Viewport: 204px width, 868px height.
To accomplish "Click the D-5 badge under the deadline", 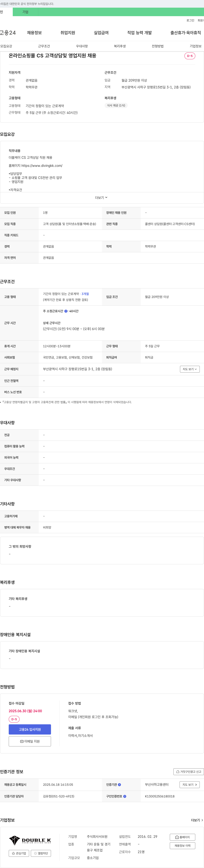I will [x=14, y=719].
